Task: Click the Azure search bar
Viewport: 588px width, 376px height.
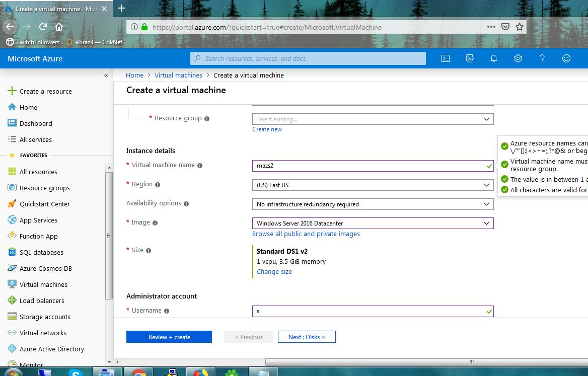Action: click(x=308, y=58)
